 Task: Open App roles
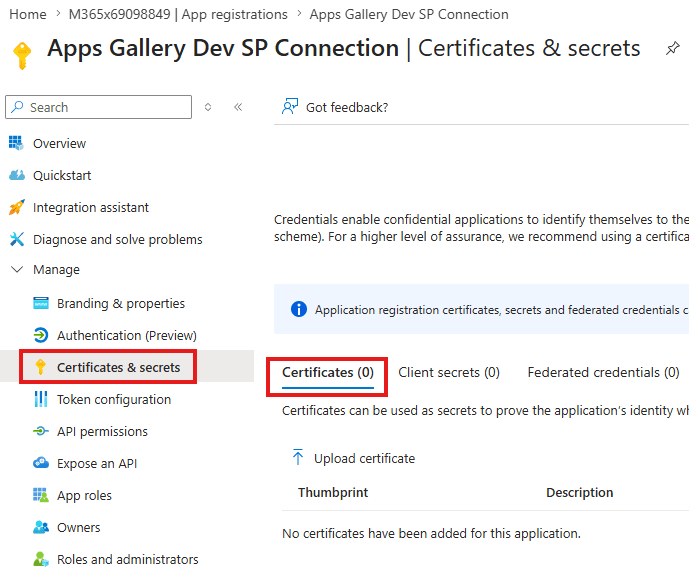(84, 496)
